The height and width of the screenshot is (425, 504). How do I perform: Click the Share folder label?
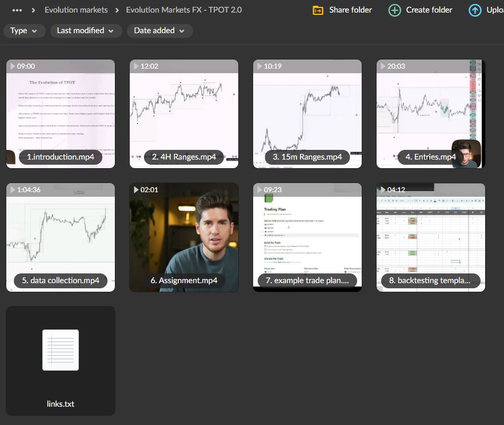(350, 10)
